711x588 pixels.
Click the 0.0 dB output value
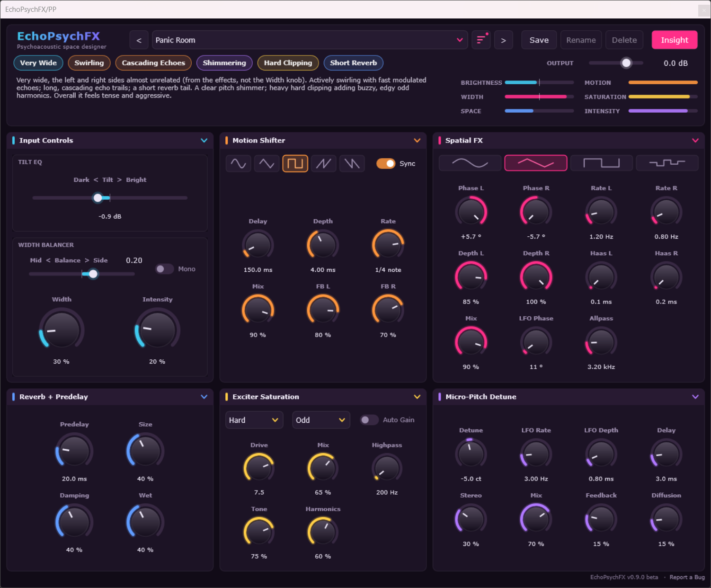[675, 63]
